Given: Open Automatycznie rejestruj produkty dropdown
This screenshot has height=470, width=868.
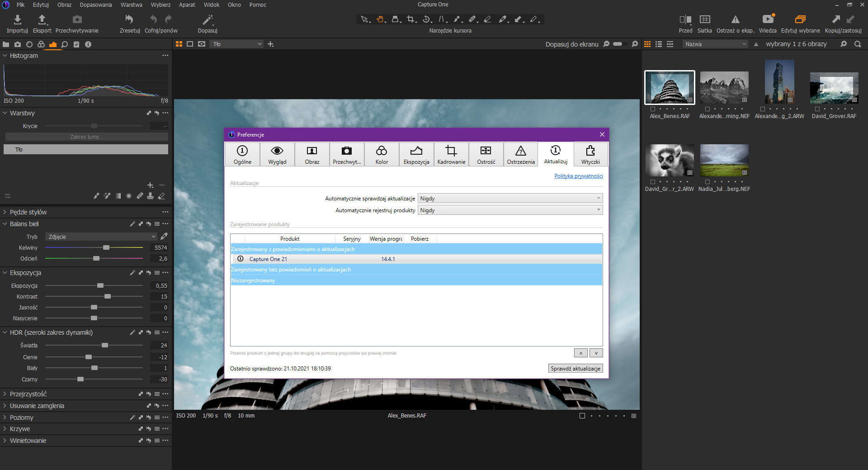Looking at the screenshot, I should pyautogui.click(x=510, y=210).
